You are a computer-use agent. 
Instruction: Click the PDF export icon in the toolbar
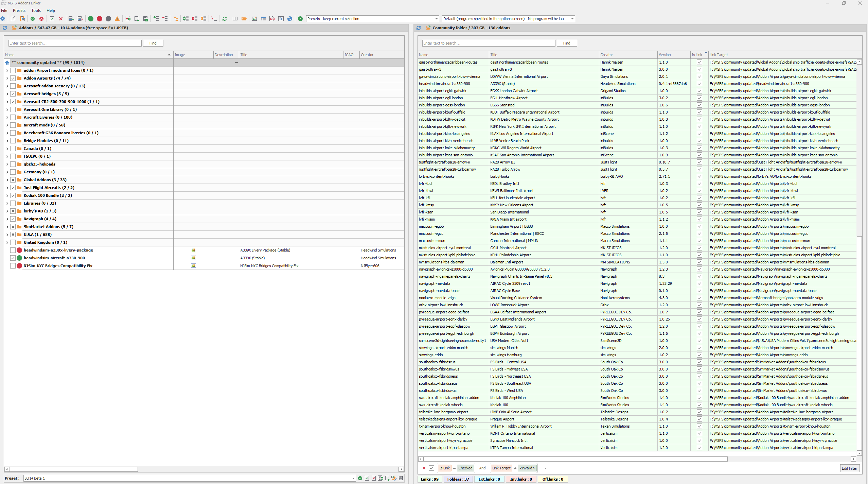click(x=272, y=19)
